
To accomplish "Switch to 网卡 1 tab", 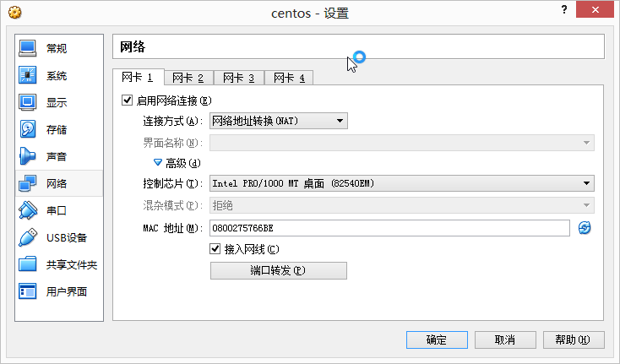I will [138, 77].
